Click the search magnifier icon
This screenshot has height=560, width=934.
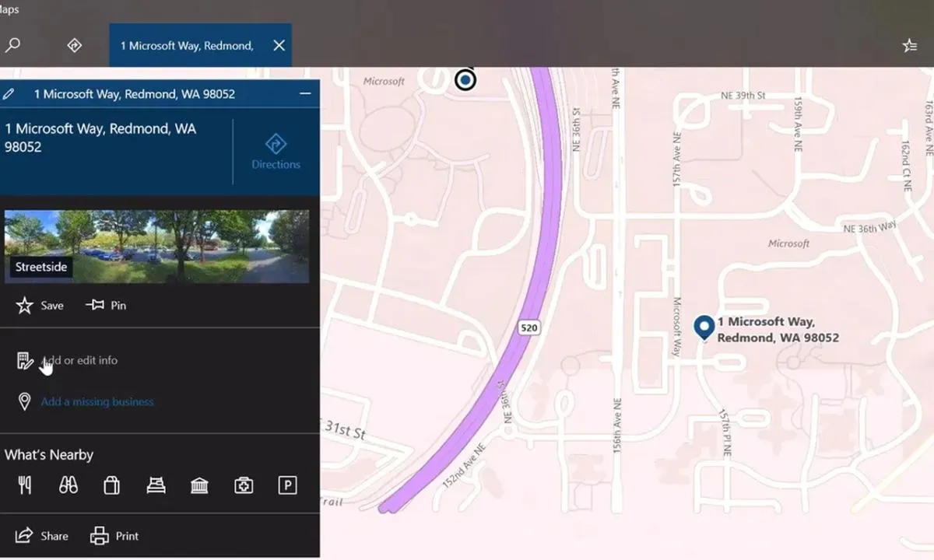coord(12,45)
